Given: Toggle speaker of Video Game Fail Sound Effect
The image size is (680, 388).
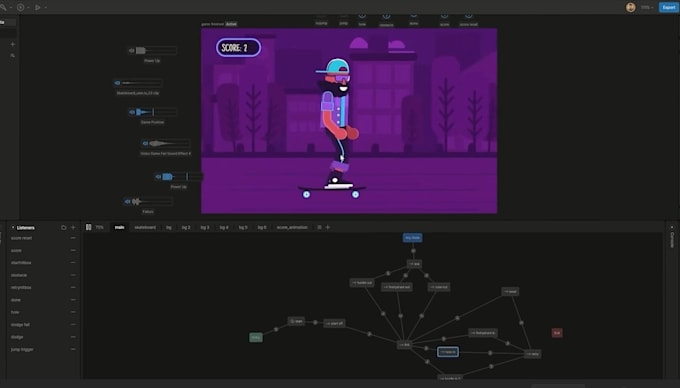Looking at the screenshot, I should (145, 143).
